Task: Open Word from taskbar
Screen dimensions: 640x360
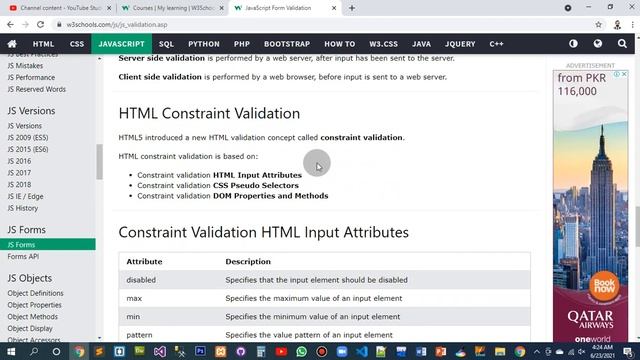Action: (421, 351)
